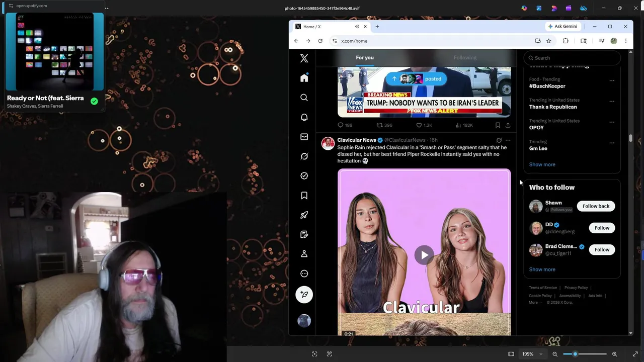Screen dimensions: 644x362
Task: Open Notifications bell in X sidebar
Action: click(x=304, y=117)
